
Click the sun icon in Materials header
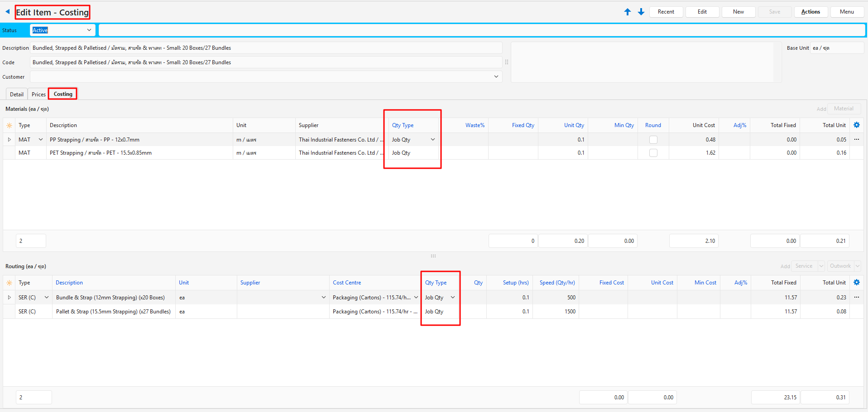(9, 126)
